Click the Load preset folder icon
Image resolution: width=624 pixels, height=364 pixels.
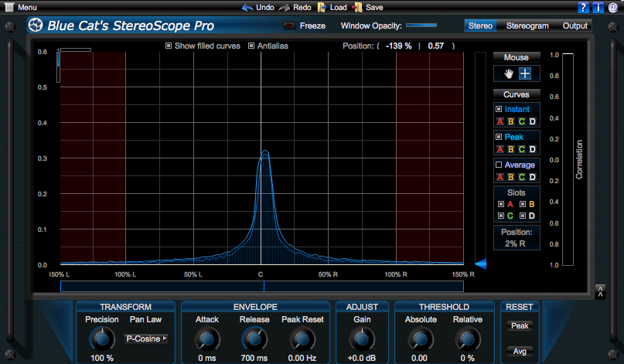322,7
